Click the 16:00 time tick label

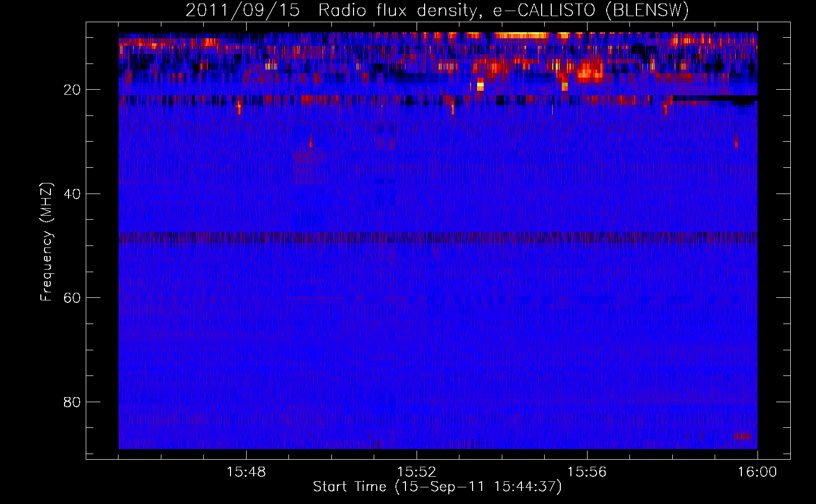point(757,472)
